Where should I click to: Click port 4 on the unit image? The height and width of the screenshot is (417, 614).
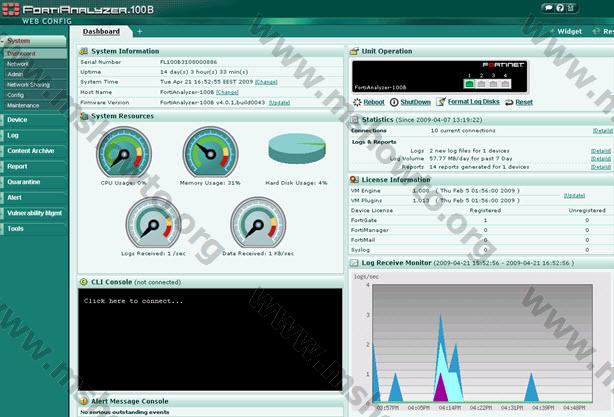(x=506, y=84)
